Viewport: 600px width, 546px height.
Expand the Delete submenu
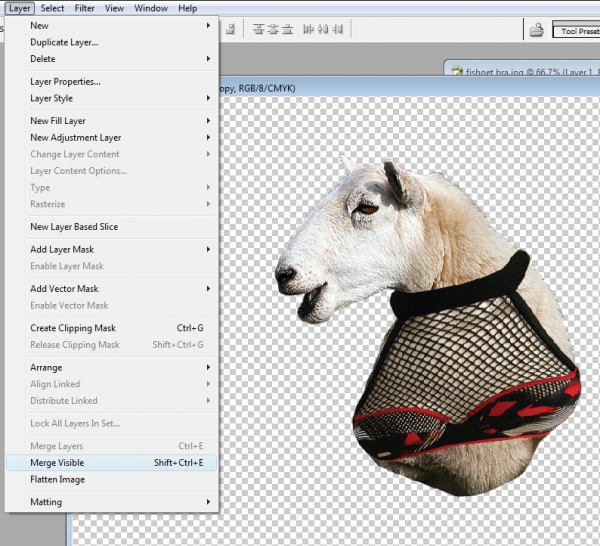tap(112, 59)
